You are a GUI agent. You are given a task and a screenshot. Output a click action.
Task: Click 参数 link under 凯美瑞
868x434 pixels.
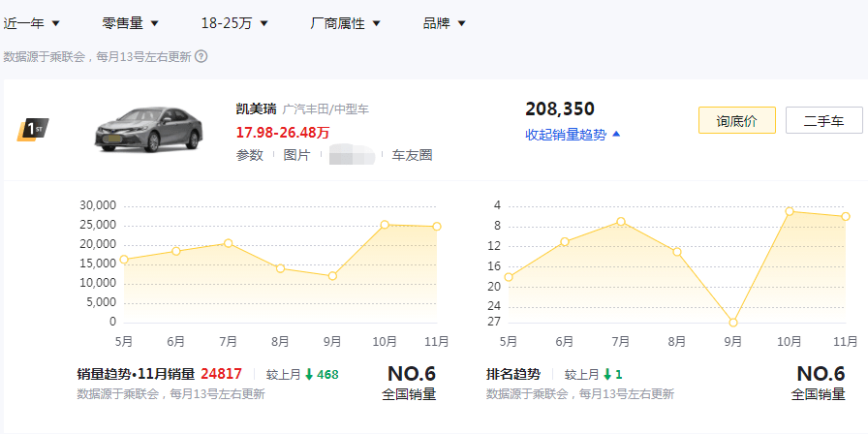pyautogui.click(x=250, y=156)
